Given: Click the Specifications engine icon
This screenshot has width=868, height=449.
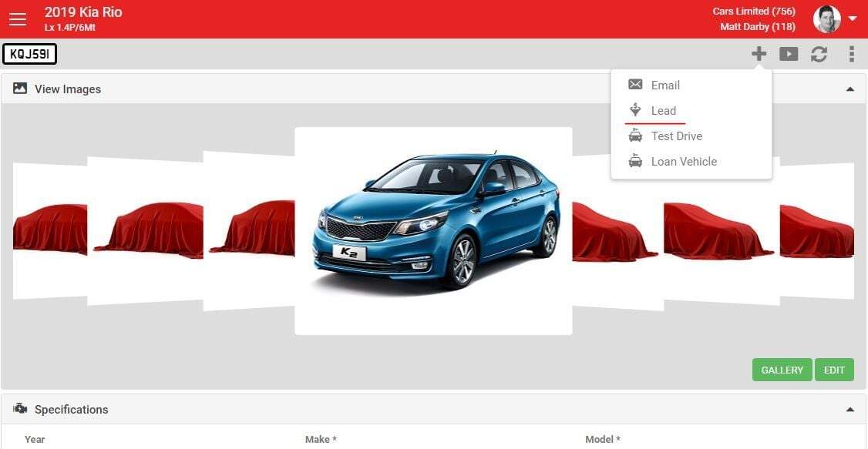Looking at the screenshot, I should 20,409.
